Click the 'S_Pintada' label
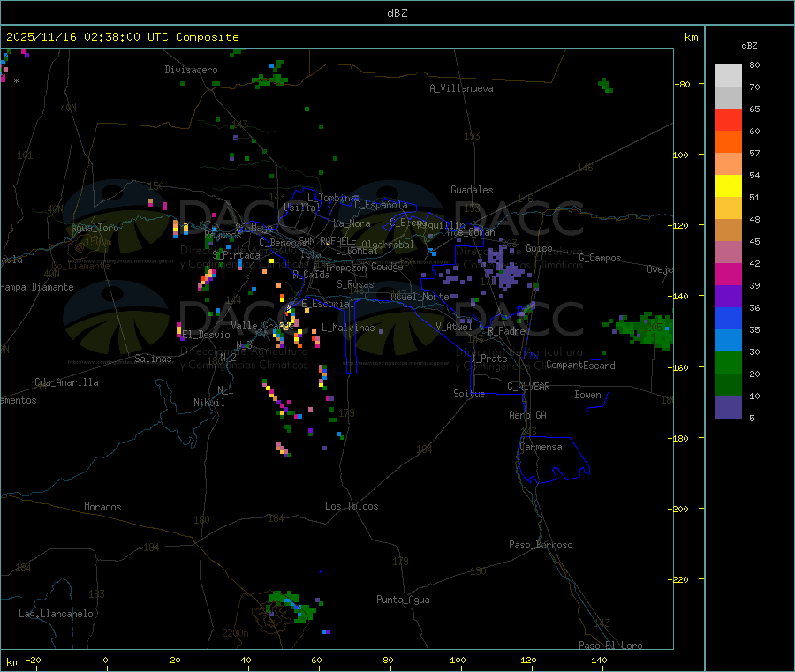The width and height of the screenshot is (795, 672). pyautogui.click(x=236, y=255)
